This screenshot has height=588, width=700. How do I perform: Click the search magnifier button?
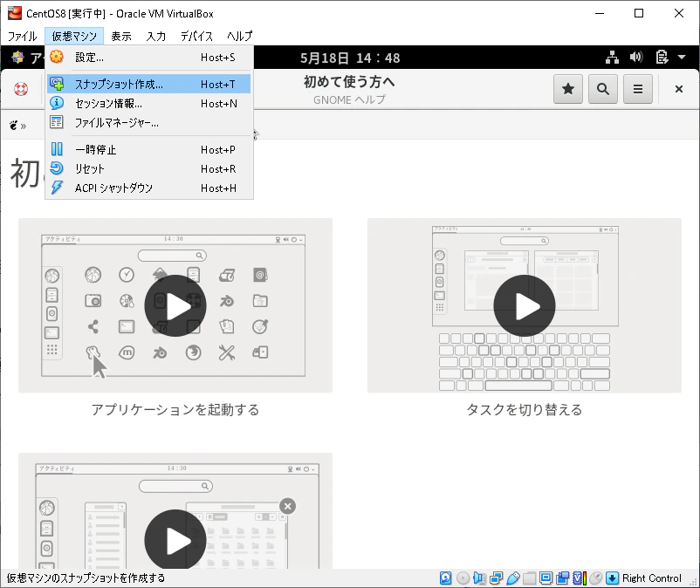pos(602,89)
